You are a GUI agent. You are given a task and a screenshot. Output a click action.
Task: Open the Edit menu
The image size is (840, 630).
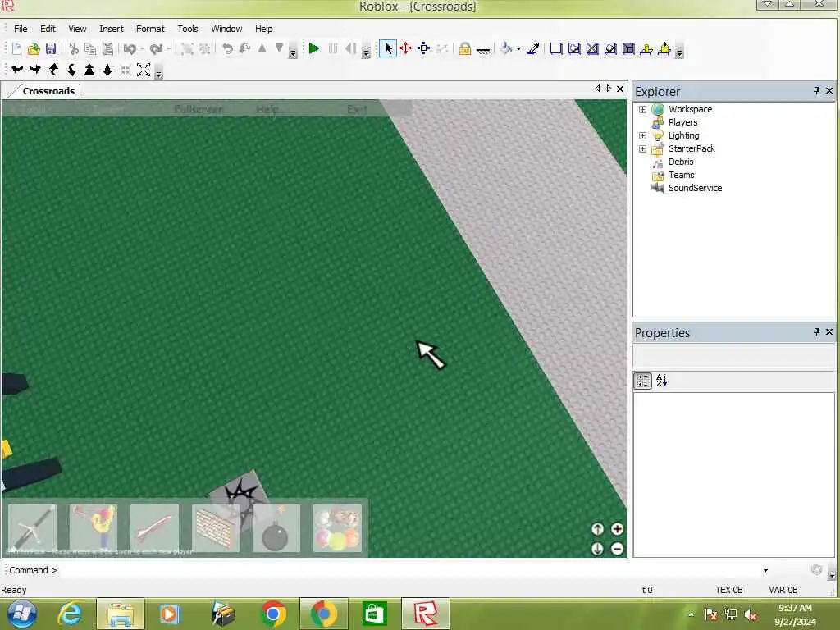click(x=48, y=29)
